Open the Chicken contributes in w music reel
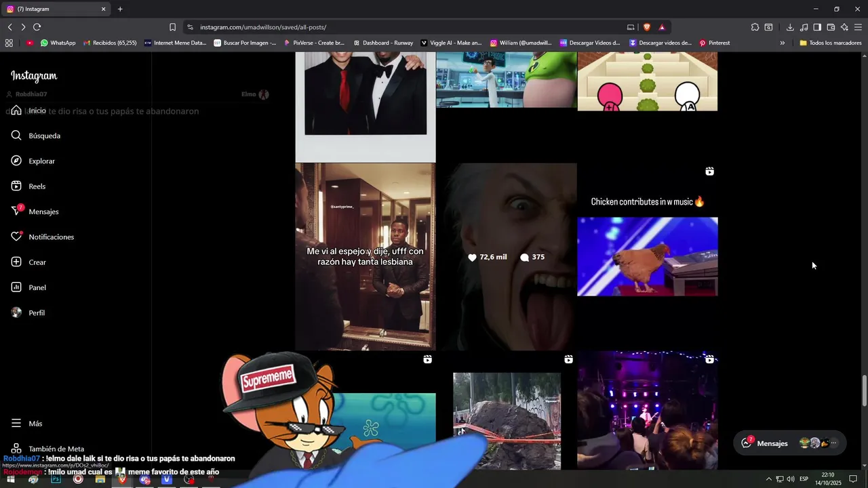 click(x=648, y=257)
